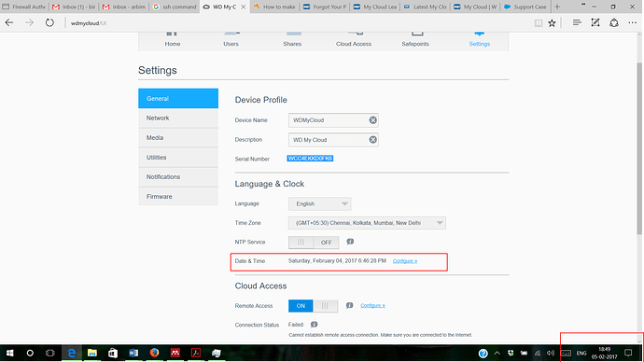Image resolution: width=644 pixels, height=362 pixels.
Task: Select Firmware in the settings sidebar
Action: [x=178, y=197]
